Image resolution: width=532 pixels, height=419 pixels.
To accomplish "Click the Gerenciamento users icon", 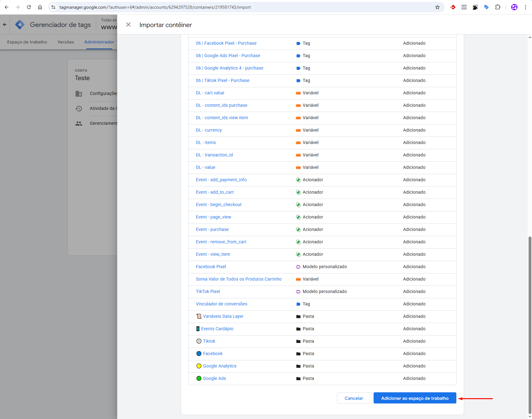I will tap(79, 123).
